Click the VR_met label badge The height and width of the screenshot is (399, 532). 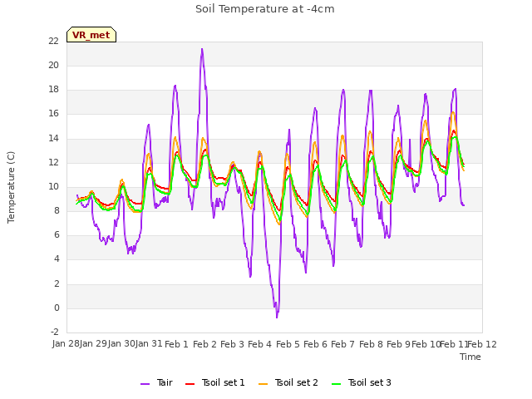[91, 35]
